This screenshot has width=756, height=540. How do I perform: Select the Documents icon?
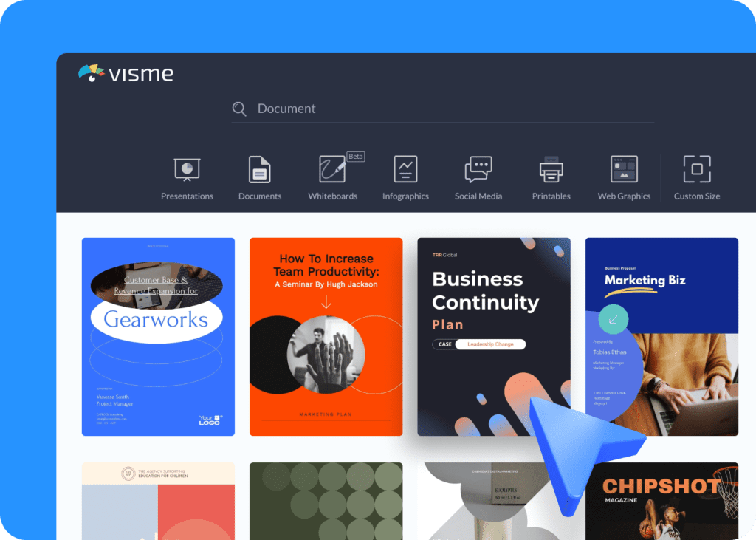tap(259, 169)
